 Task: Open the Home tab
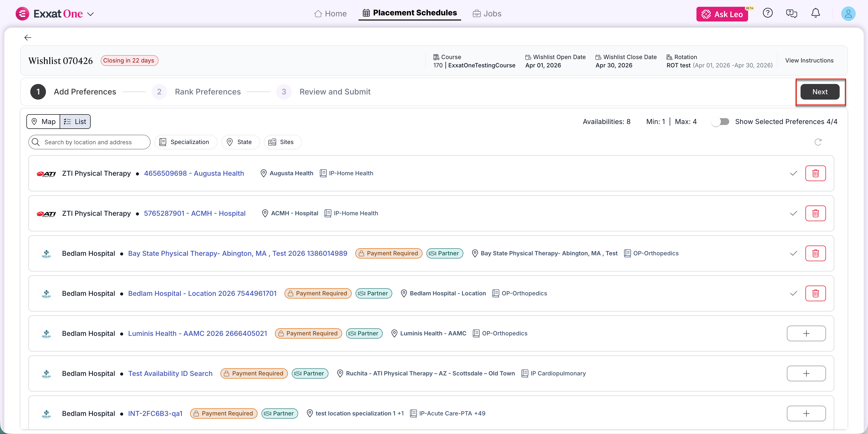(330, 13)
